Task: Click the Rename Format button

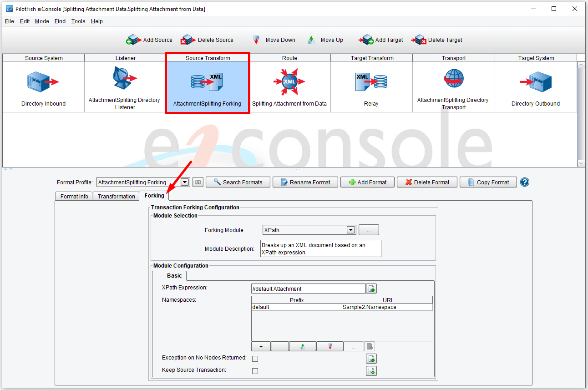Action: click(305, 182)
